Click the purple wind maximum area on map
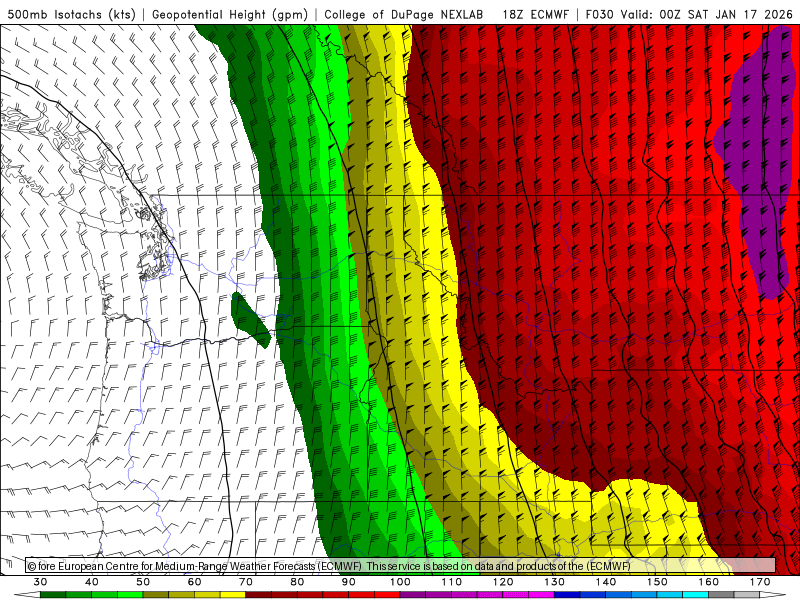Screen dimensions: 800x600 point(755,163)
